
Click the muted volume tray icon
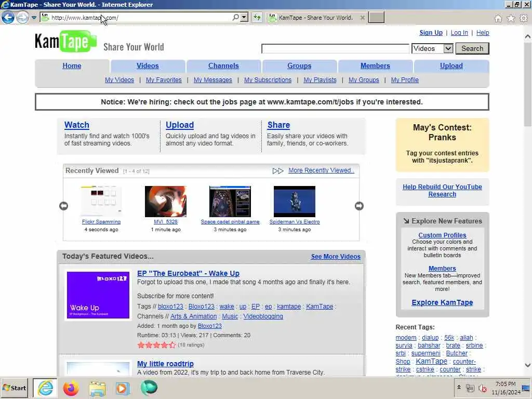click(x=482, y=388)
